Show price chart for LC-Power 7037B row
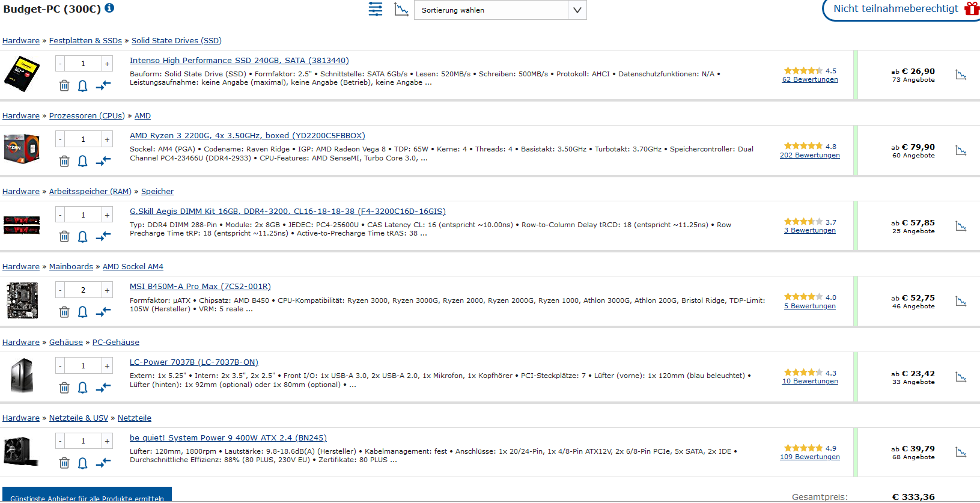The image size is (980, 503). pyautogui.click(x=961, y=377)
